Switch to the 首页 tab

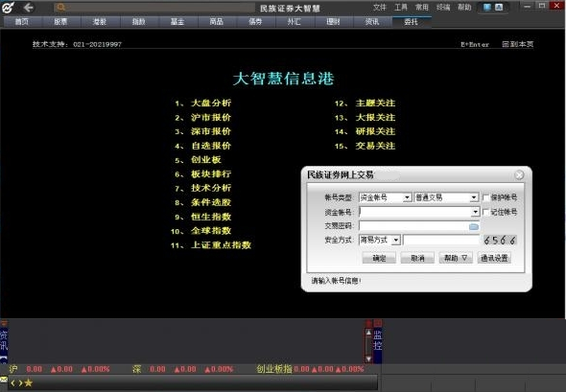tap(22, 22)
